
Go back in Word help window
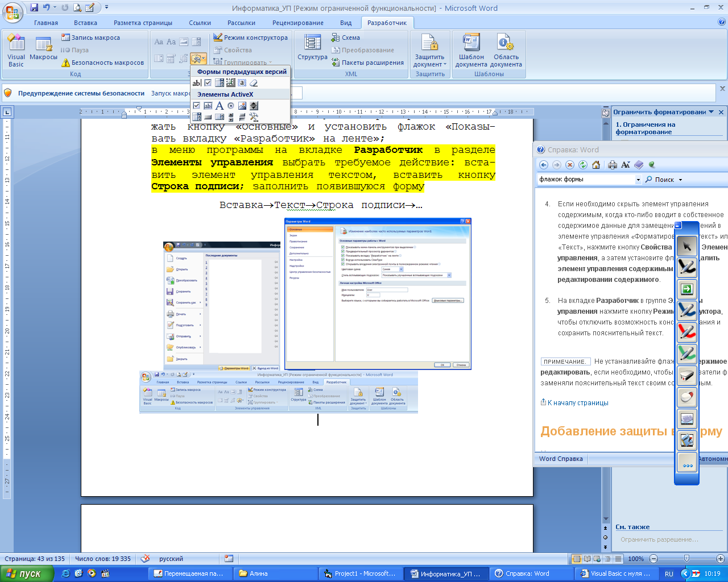543,165
